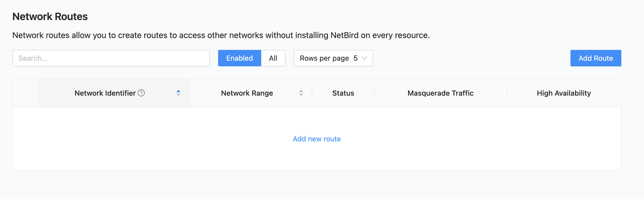Viewport: 644px width, 199px height.
Task: Sort by the Network Identifier column header
Action: [105, 93]
